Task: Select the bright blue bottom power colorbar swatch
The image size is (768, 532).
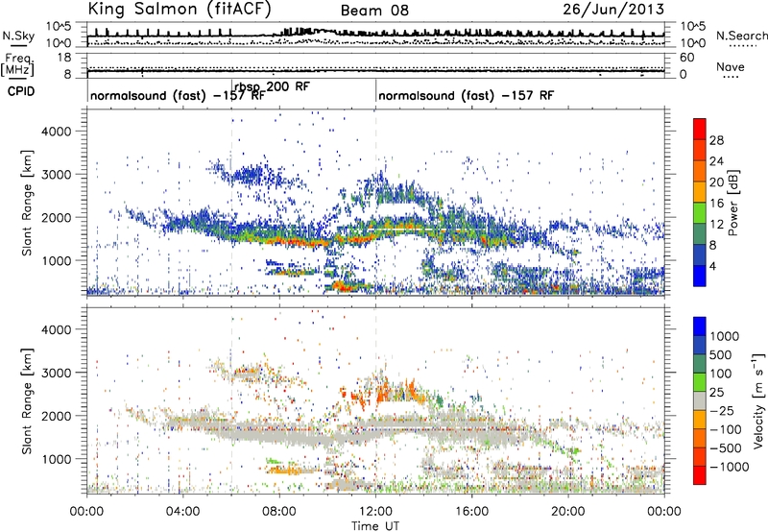Action: 700,277
